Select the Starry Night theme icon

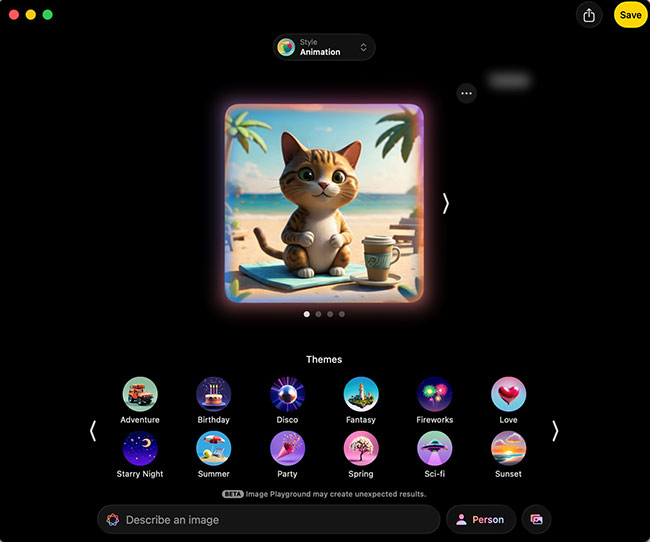(140, 448)
